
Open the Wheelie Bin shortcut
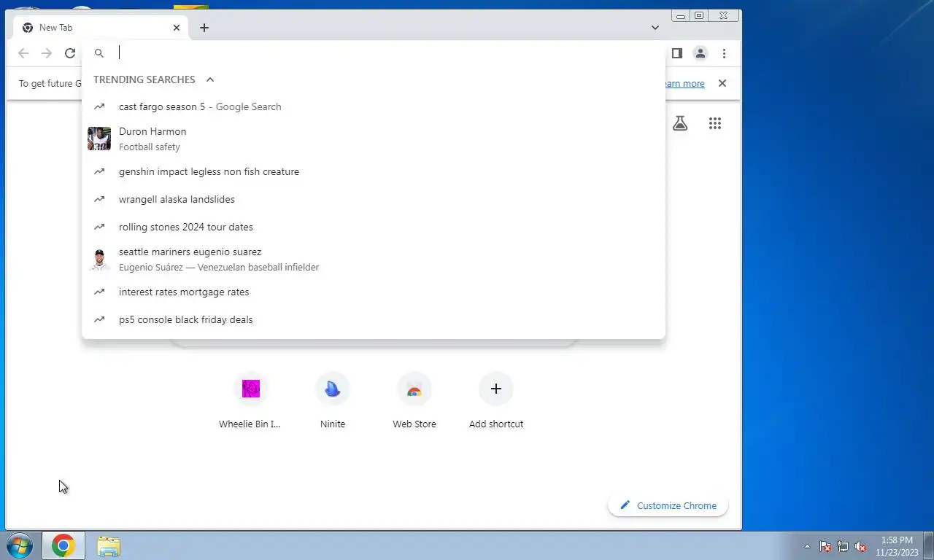tap(250, 400)
